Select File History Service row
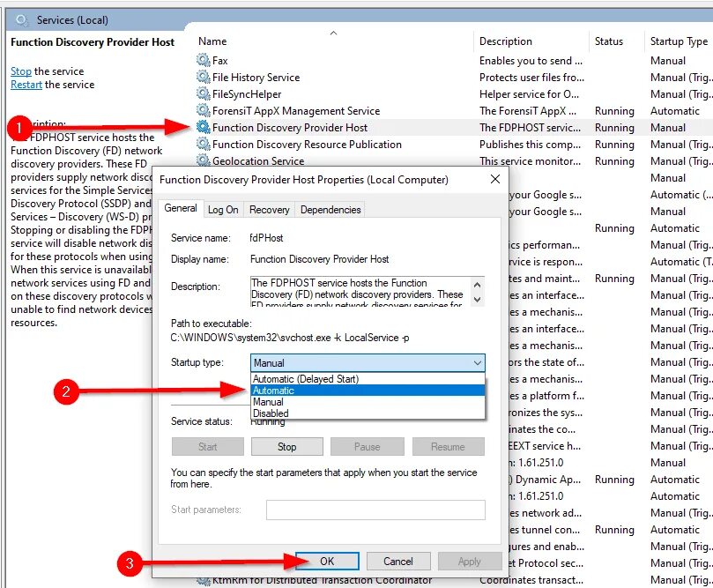Image resolution: width=713 pixels, height=588 pixels. (x=256, y=78)
